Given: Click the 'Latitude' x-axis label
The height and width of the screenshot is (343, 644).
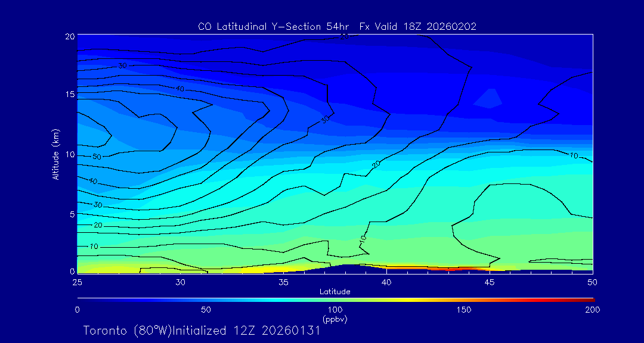Looking at the screenshot, I should (335, 291).
